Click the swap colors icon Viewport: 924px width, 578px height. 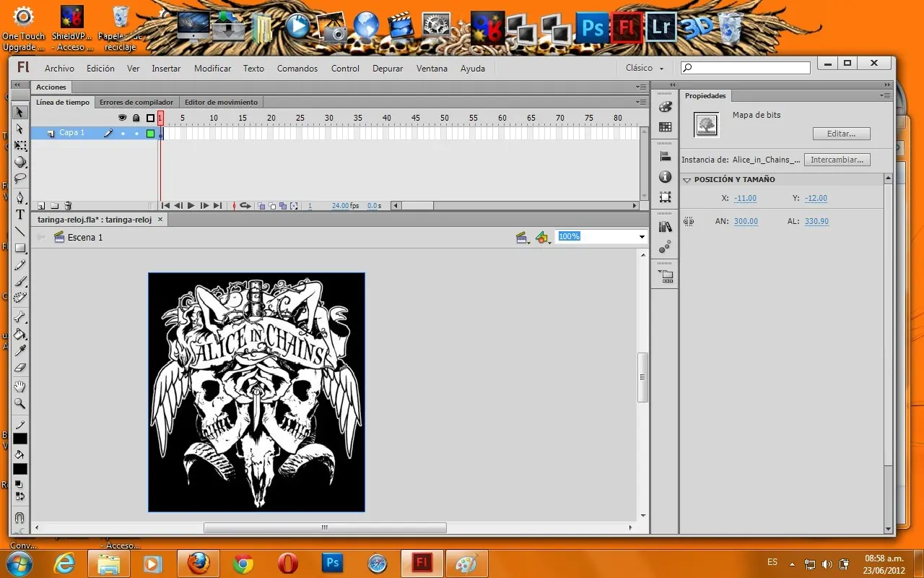pyautogui.click(x=20, y=496)
